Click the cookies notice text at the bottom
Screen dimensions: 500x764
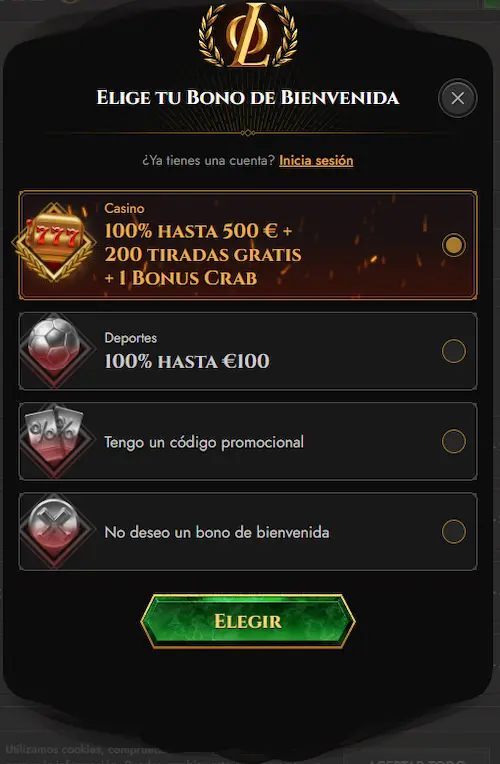point(85,749)
